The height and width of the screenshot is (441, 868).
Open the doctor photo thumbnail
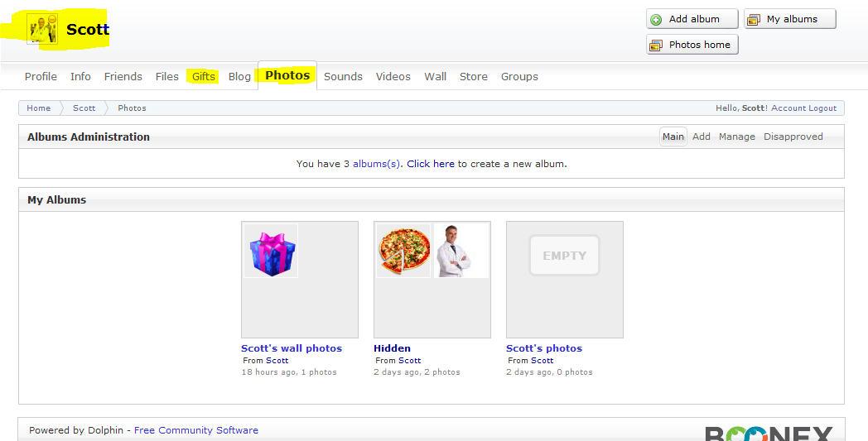461,252
